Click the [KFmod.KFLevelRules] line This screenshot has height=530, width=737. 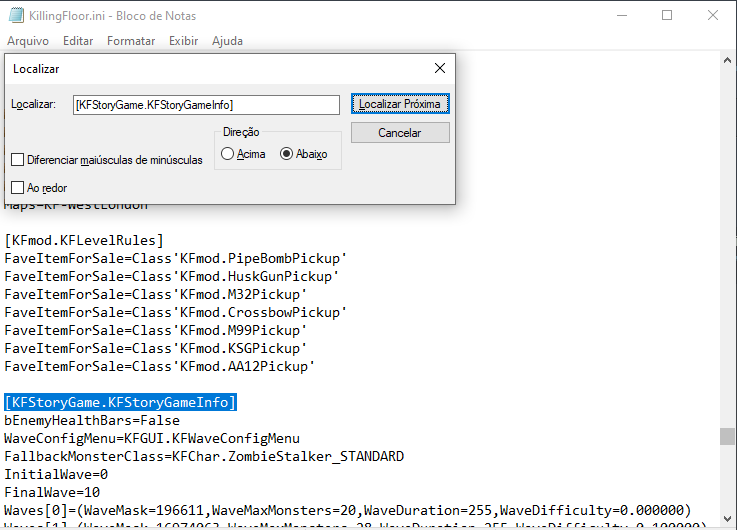[84, 241]
